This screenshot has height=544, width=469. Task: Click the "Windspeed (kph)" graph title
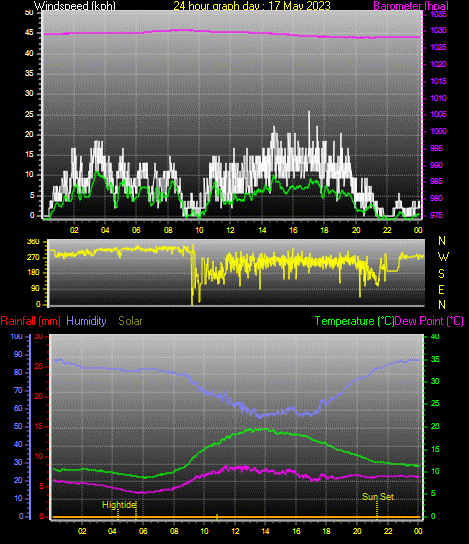[75, 6]
